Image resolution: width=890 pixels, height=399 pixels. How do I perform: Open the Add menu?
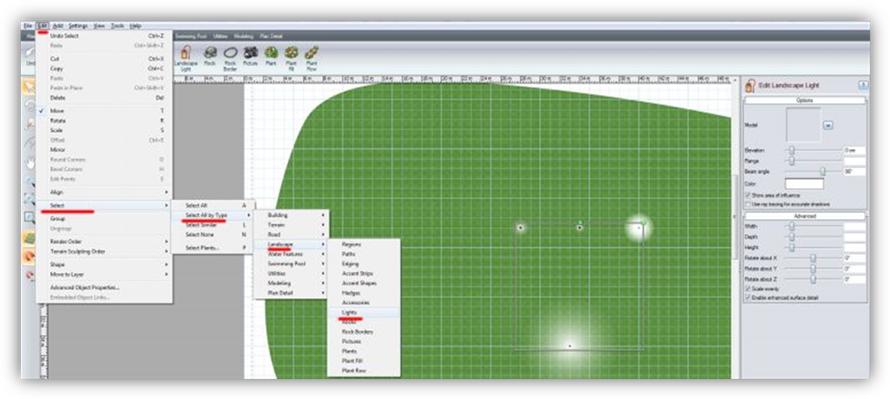click(x=58, y=26)
